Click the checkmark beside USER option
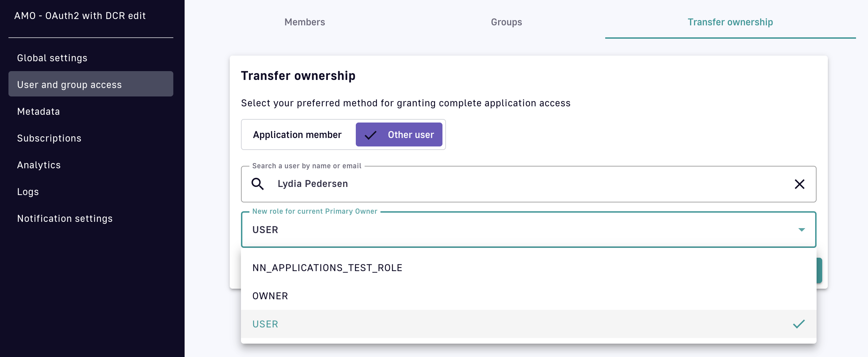The width and height of the screenshot is (868, 357). click(799, 324)
